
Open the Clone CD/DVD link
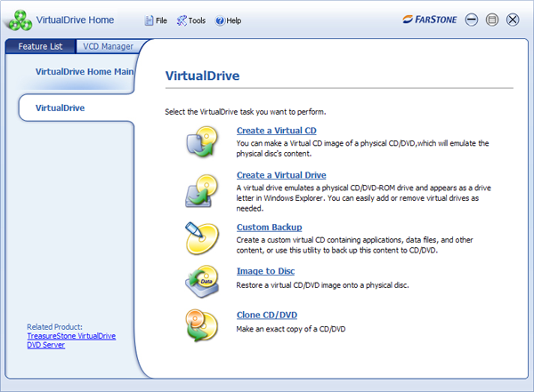267,315
